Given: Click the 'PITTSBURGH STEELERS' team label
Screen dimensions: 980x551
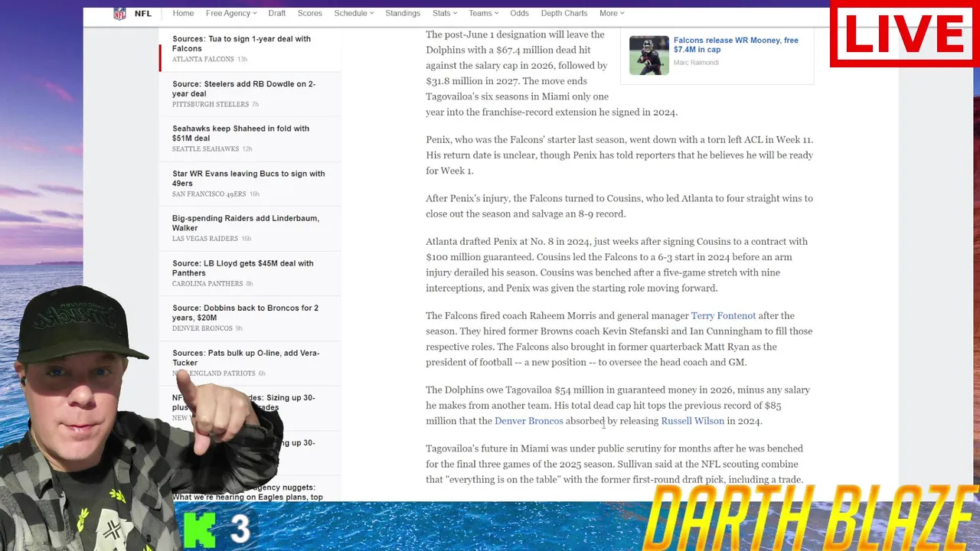Looking at the screenshot, I should pyautogui.click(x=211, y=104).
